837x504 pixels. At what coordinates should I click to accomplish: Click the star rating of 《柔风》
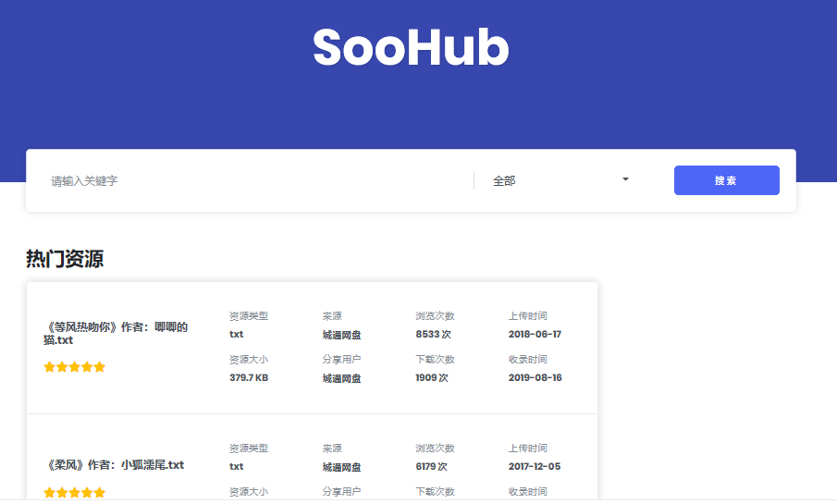click(74, 492)
